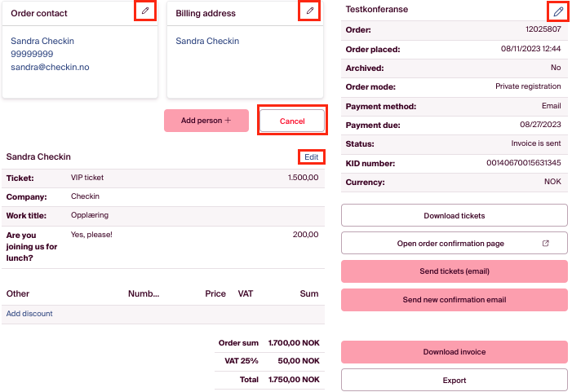Image resolution: width=572 pixels, height=392 pixels.
Task: Export the order
Action: (454, 380)
